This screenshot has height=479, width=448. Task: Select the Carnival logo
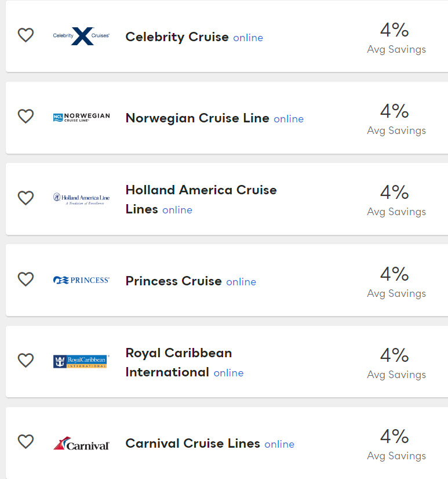[x=81, y=444]
